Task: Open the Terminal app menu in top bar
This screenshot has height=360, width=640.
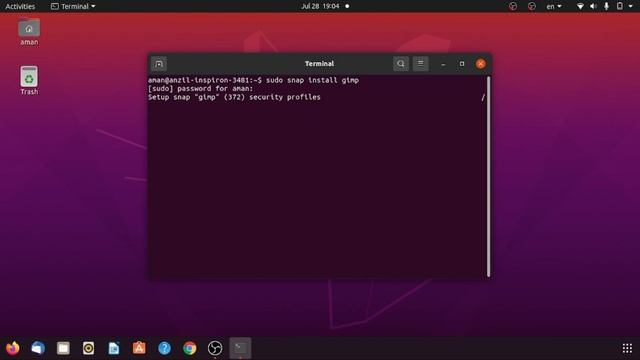Action: pyautogui.click(x=73, y=6)
